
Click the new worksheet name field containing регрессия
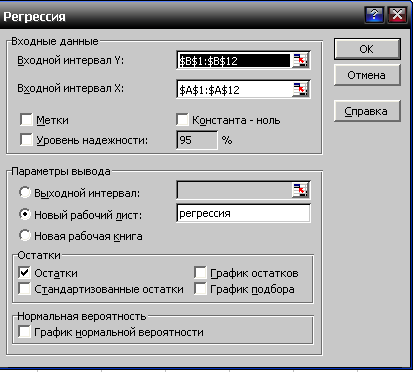(x=243, y=213)
